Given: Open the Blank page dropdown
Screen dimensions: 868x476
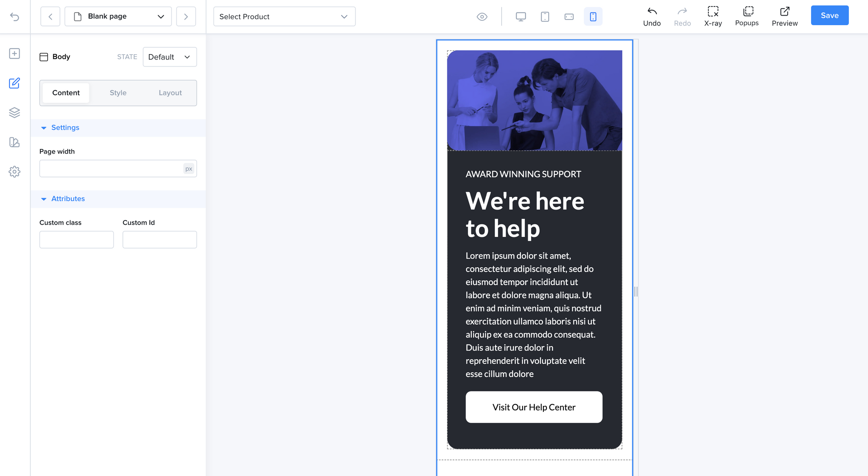Looking at the screenshot, I should click(118, 16).
